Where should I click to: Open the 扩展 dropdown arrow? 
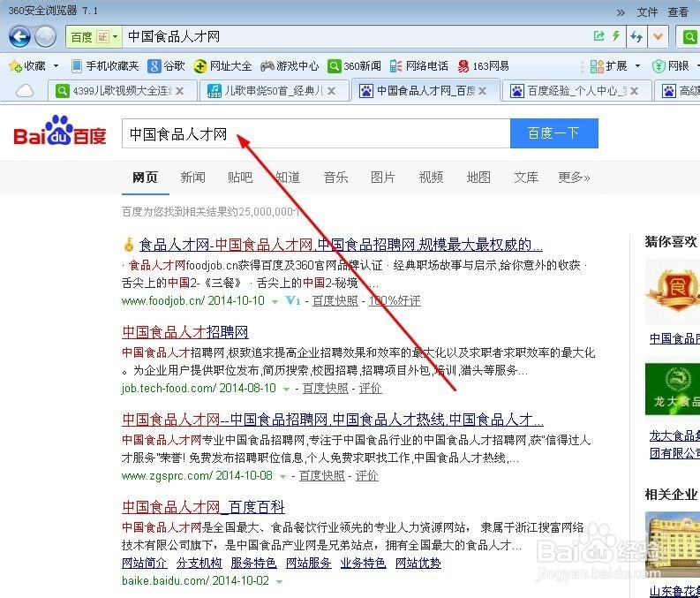(637, 66)
